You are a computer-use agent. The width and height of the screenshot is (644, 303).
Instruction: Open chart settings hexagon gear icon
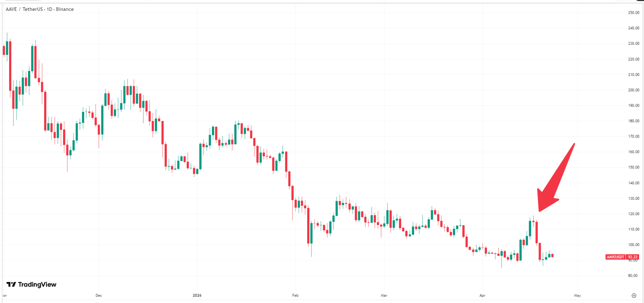click(634, 296)
